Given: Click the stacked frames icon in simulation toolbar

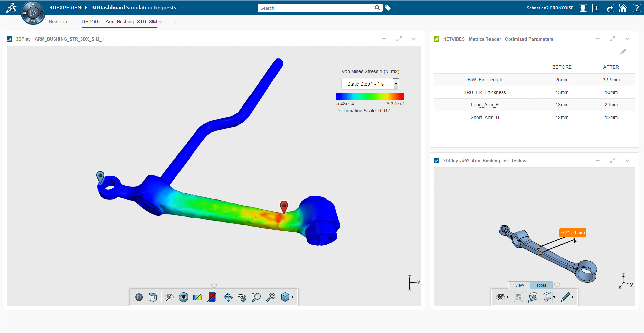Looking at the screenshot, I should (153, 297).
